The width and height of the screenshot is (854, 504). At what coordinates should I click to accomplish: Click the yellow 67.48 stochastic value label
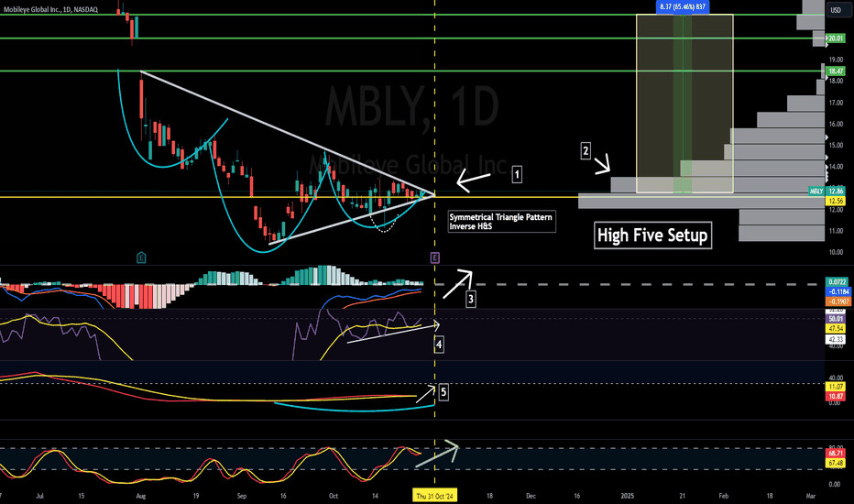836,463
